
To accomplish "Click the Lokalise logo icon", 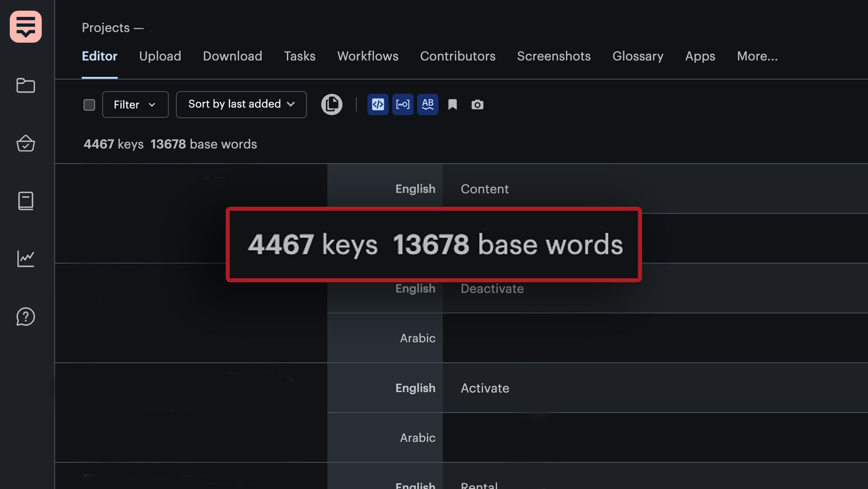I will (26, 27).
